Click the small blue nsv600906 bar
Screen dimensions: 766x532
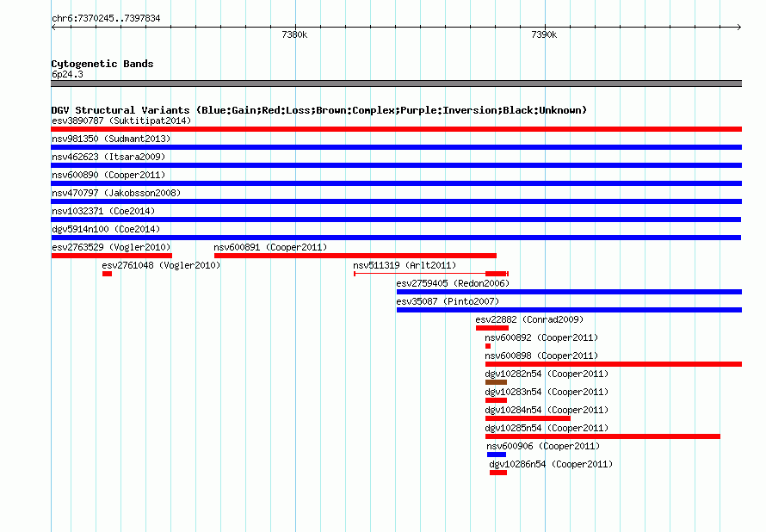pos(497,455)
